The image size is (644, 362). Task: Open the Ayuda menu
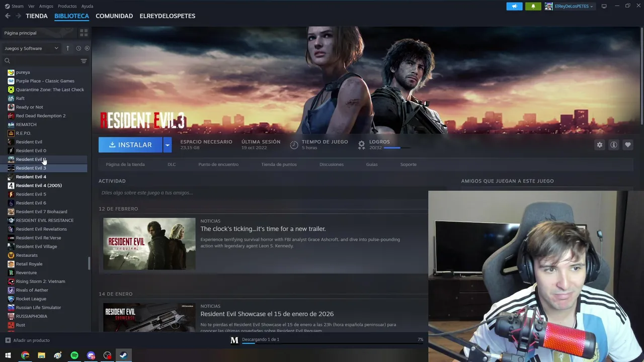click(x=87, y=6)
